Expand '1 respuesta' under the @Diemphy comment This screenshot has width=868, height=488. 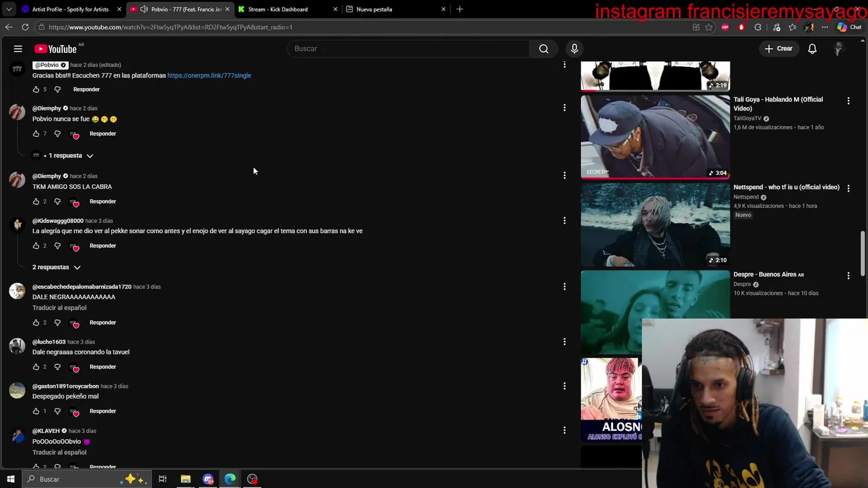click(x=70, y=156)
